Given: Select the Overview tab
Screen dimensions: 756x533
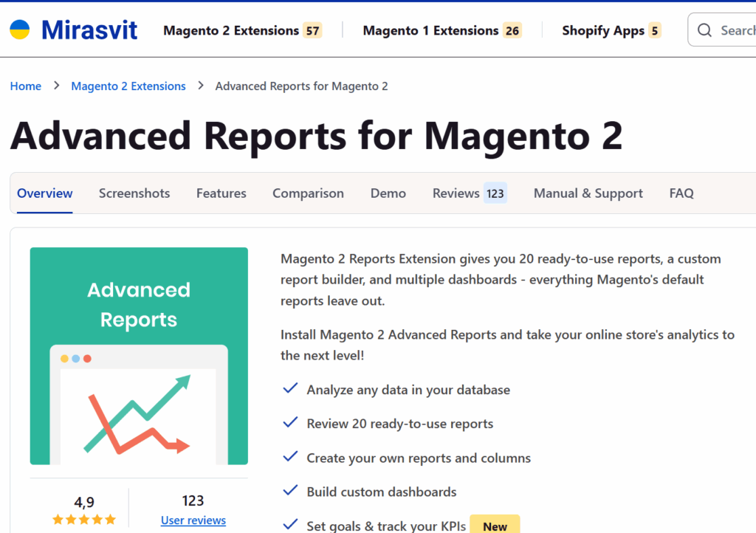Looking at the screenshot, I should click(x=45, y=193).
